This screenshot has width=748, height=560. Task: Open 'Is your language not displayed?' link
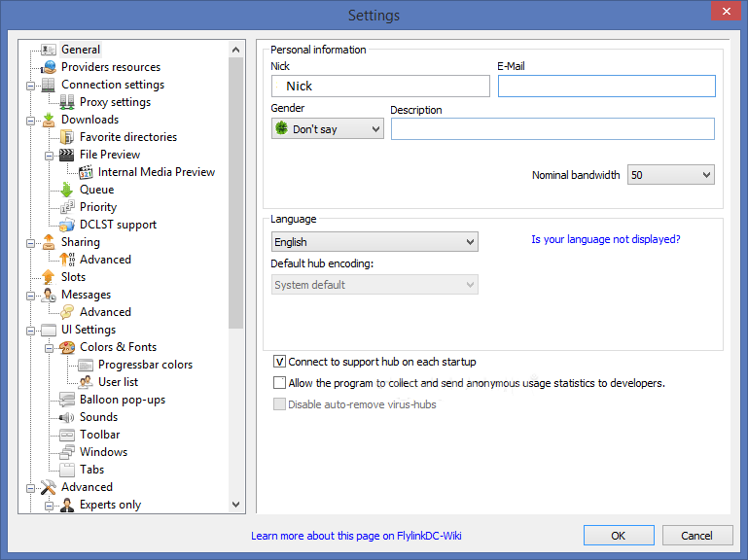605,239
